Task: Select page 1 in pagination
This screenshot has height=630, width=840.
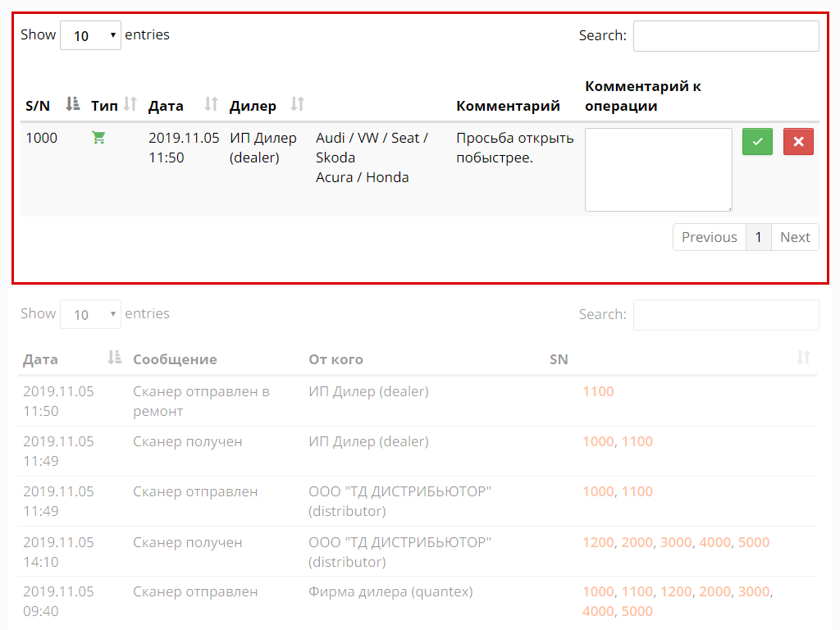Action: 758,237
